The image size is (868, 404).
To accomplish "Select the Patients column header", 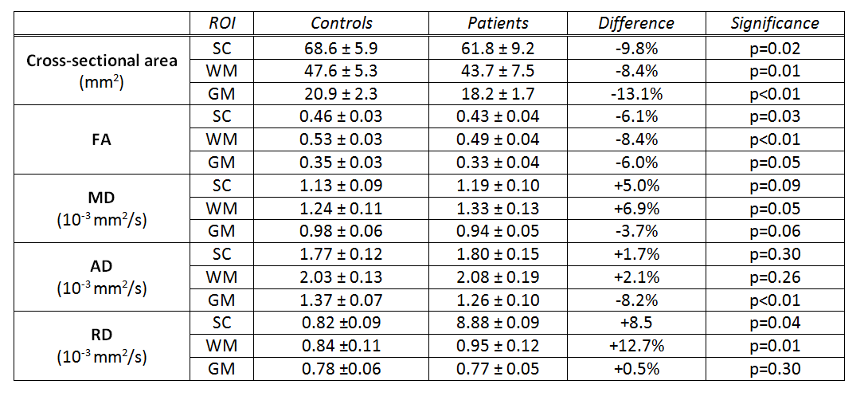I will 497,23.
